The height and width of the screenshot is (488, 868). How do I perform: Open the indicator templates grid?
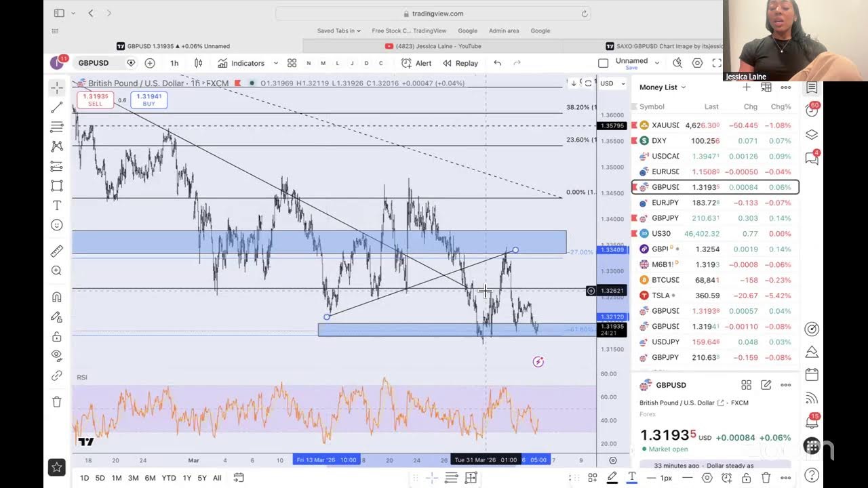292,63
